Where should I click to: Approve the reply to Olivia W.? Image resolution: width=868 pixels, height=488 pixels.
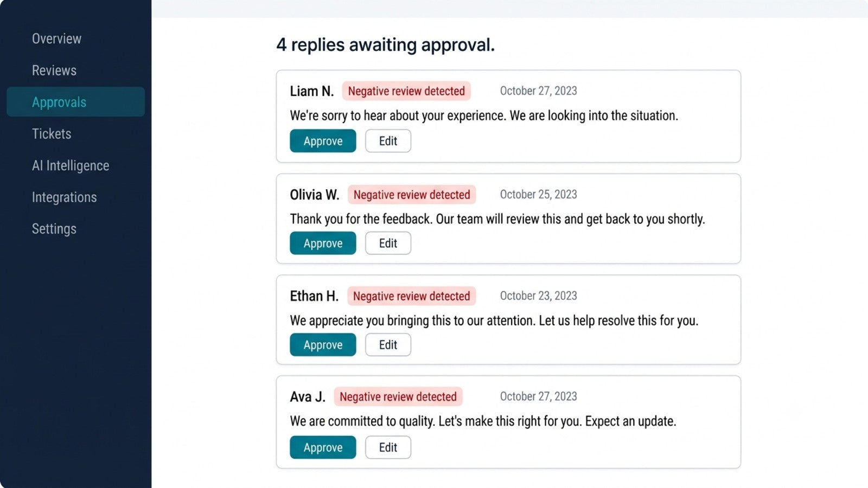323,243
